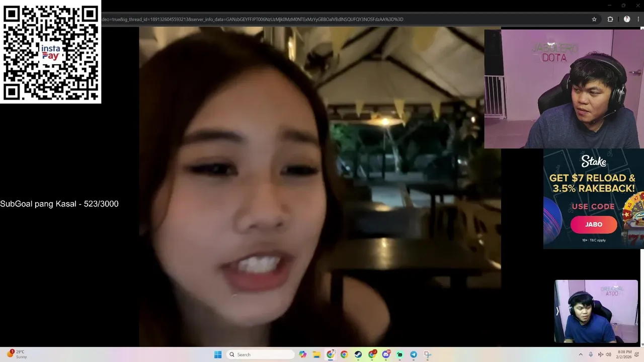Click the main video call feed
The width and height of the screenshot is (644, 362).
[320, 187]
